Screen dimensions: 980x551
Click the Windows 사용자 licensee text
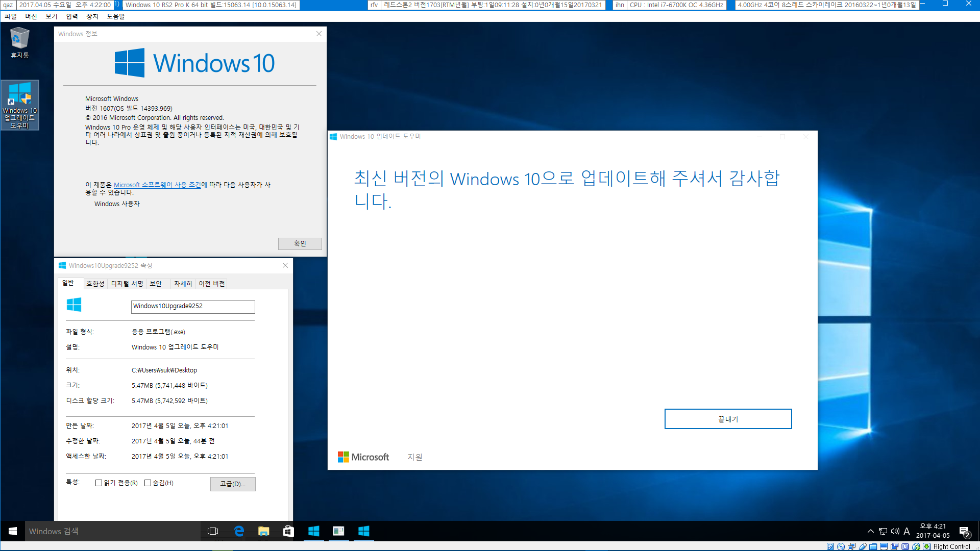(117, 204)
